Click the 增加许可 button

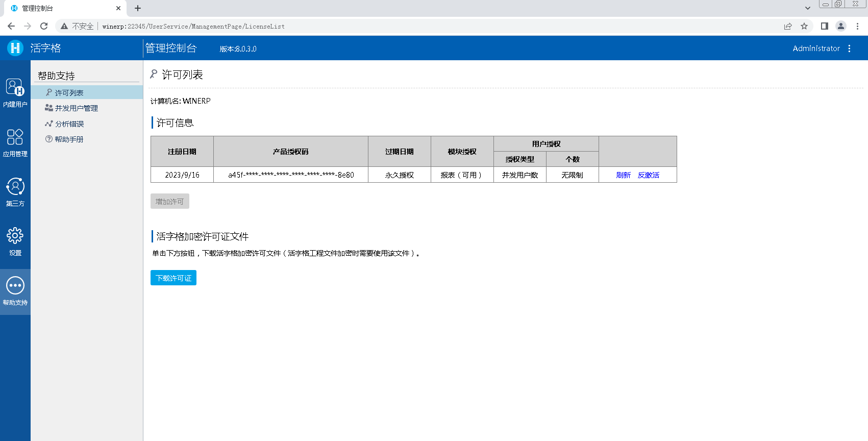point(170,201)
